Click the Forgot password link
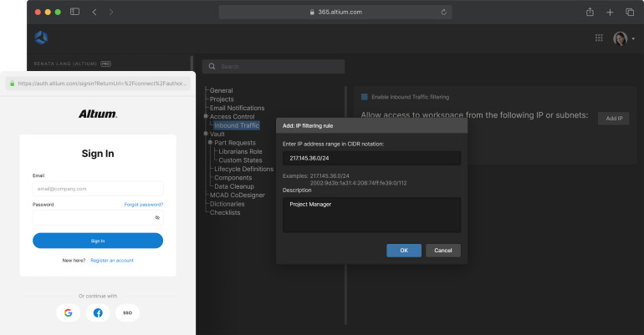Screen dimensions: 644x335 pos(143,204)
